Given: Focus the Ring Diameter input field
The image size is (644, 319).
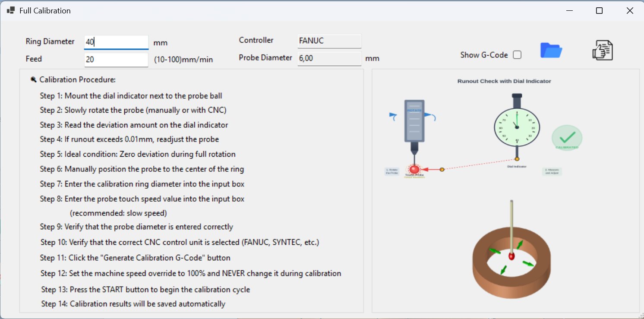Looking at the screenshot, I should [116, 42].
